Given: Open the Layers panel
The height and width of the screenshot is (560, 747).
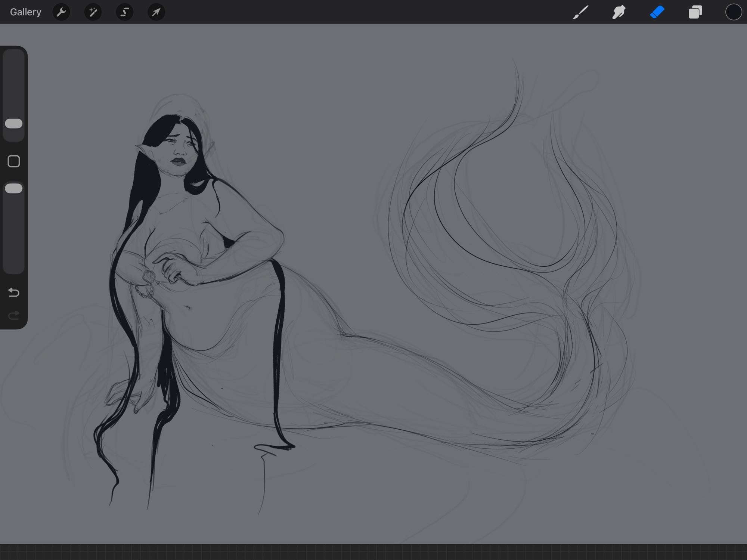Looking at the screenshot, I should 695,12.
